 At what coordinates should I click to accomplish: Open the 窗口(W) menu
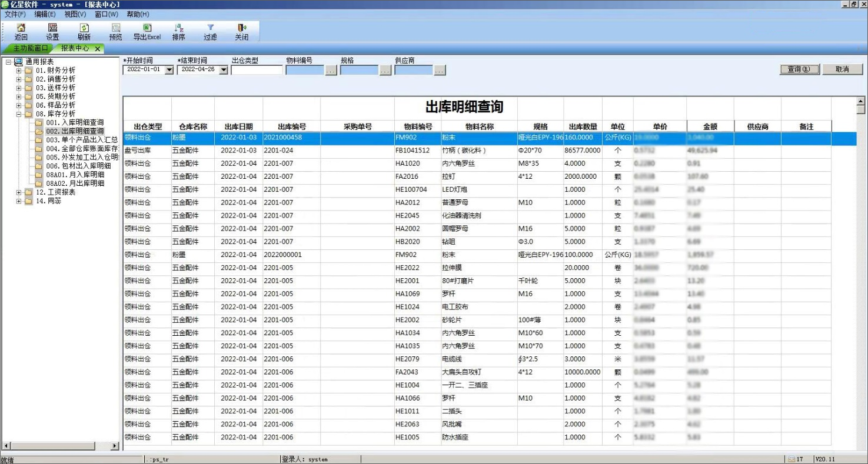pyautogui.click(x=107, y=14)
